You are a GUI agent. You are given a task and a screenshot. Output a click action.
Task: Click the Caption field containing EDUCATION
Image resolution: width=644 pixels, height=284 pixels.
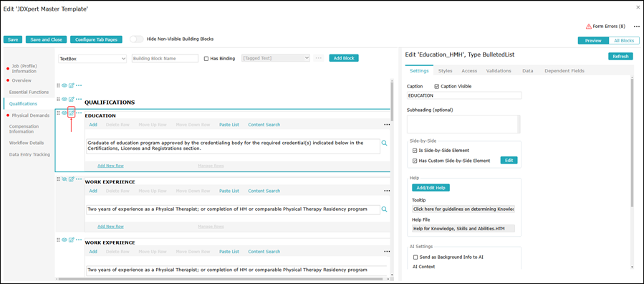coord(464,95)
